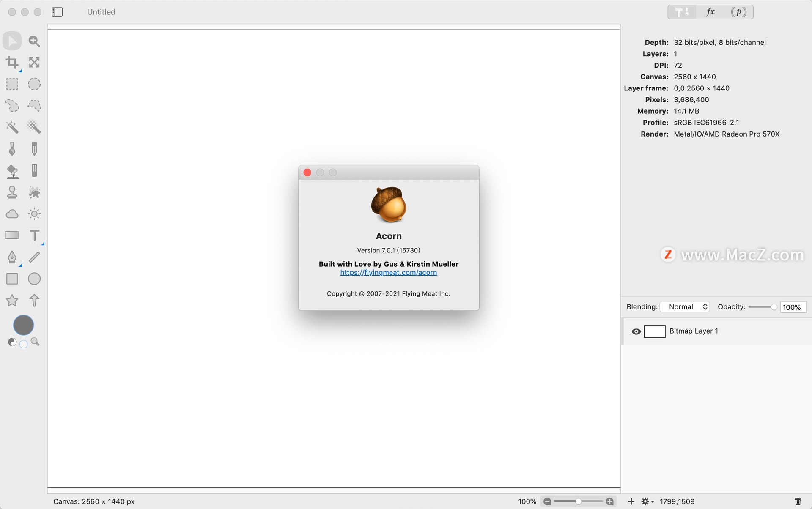Select the Arrow shape tool
Viewport: 812px width, 509px height.
click(34, 301)
